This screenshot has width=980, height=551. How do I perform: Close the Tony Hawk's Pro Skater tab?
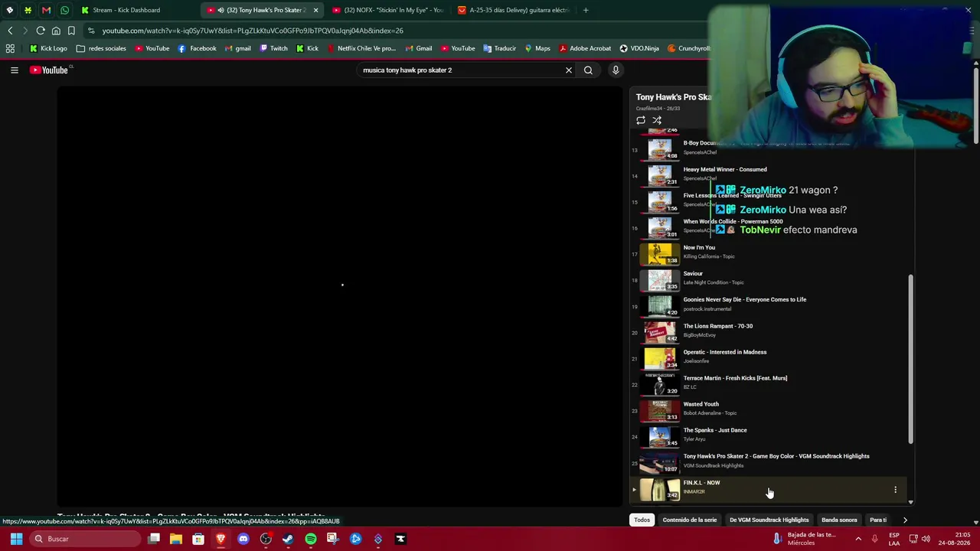click(x=315, y=10)
